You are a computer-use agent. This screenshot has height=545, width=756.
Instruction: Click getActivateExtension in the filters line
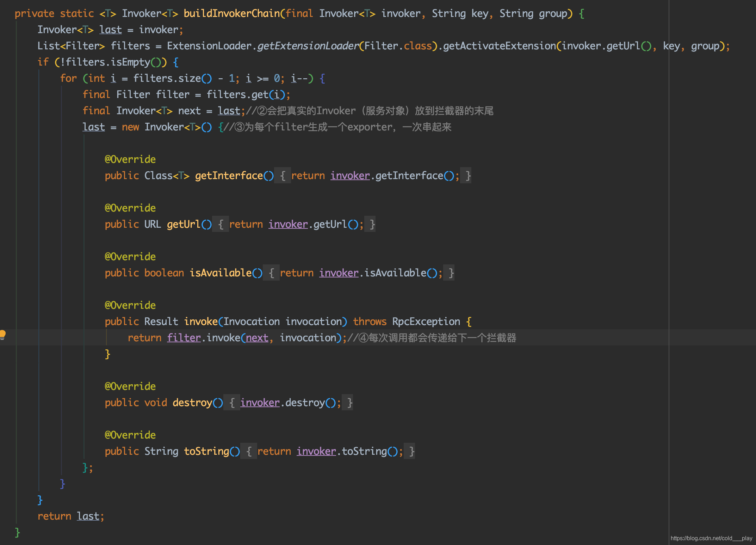[500, 46]
